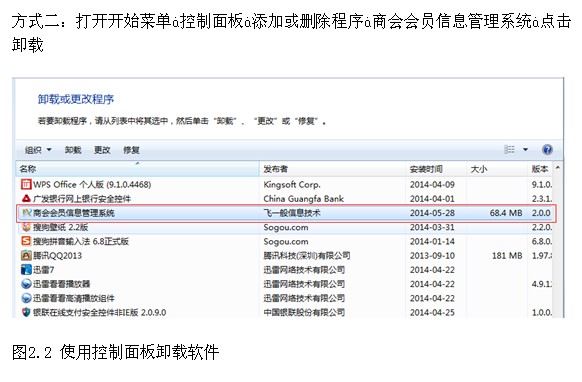
Task: Sort by the 发布者 column header
Action: 332,169
